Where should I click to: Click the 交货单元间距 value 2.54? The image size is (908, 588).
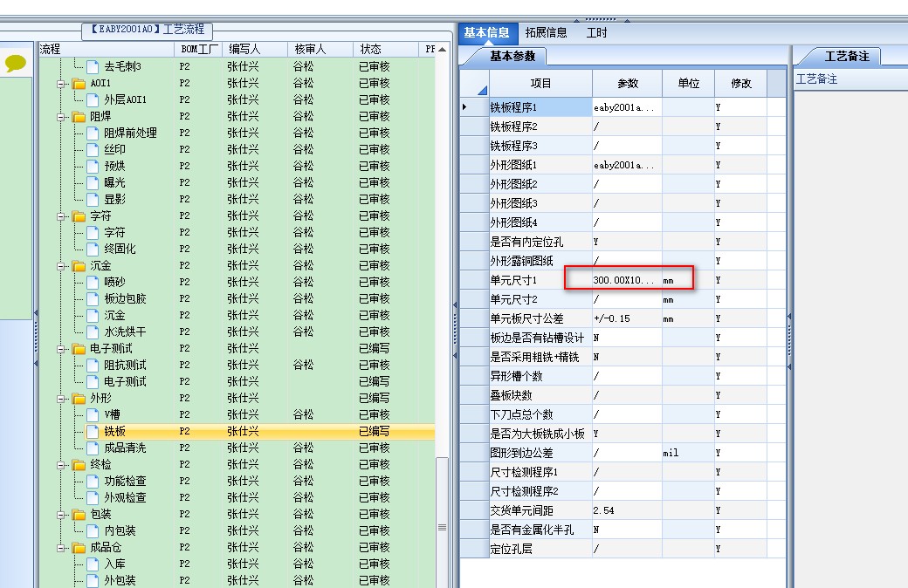(x=628, y=510)
